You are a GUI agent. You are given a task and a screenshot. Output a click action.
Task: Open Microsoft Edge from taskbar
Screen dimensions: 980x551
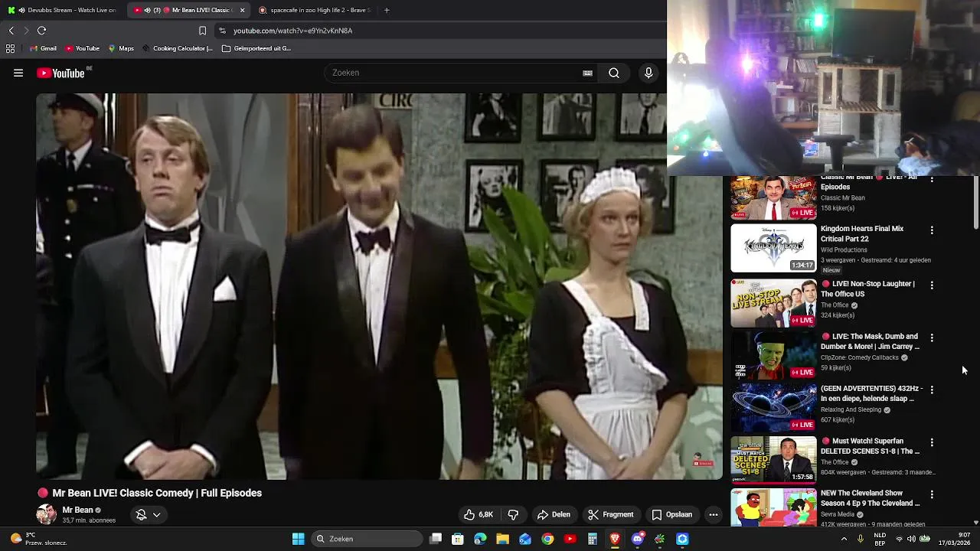[480, 539]
